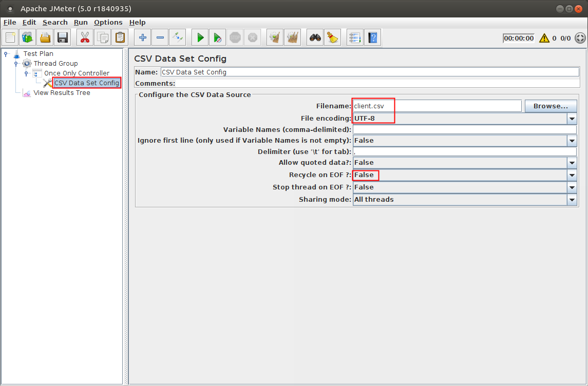Viewport: 588px width, 386px height.
Task: Open the Stop thread on EOF dropdown
Action: pyautogui.click(x=572, y=187)
